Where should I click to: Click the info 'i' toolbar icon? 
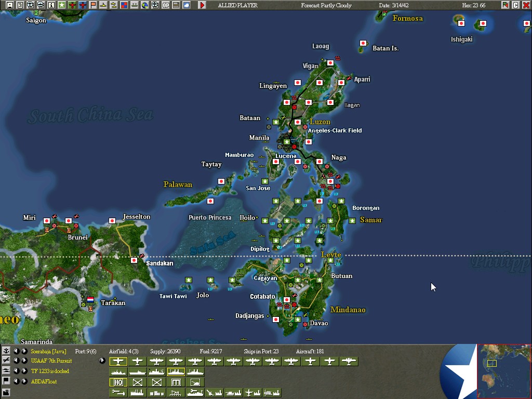pyautogui.click(x=51, y=5)
